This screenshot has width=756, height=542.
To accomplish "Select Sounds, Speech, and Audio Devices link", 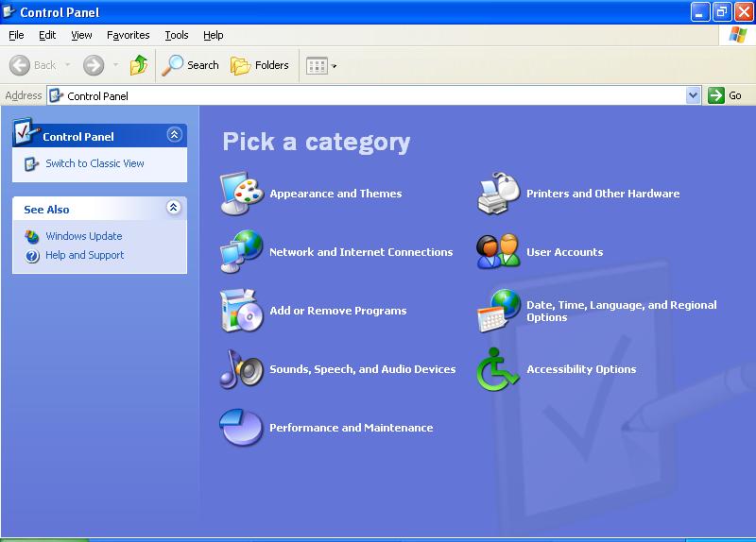I will pyautogui.click(x=363, y=369).
